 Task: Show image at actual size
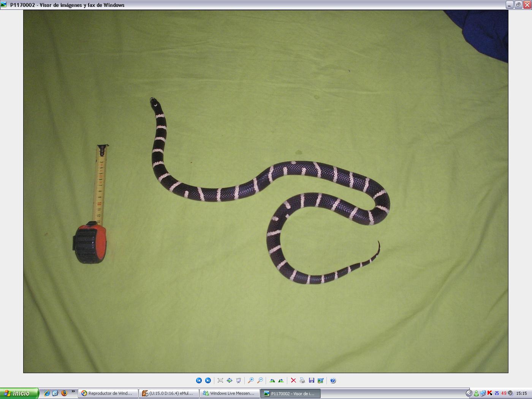click(230, 380)
